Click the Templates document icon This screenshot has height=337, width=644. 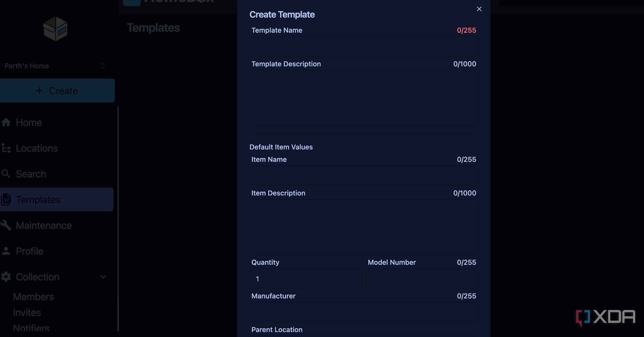pos(6,200)
